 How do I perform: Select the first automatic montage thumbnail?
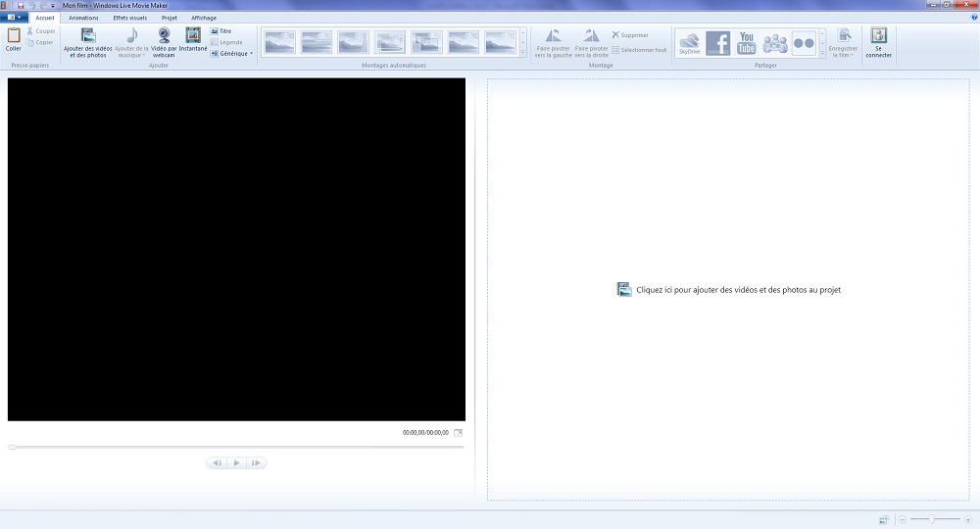[x=279, y=42]
